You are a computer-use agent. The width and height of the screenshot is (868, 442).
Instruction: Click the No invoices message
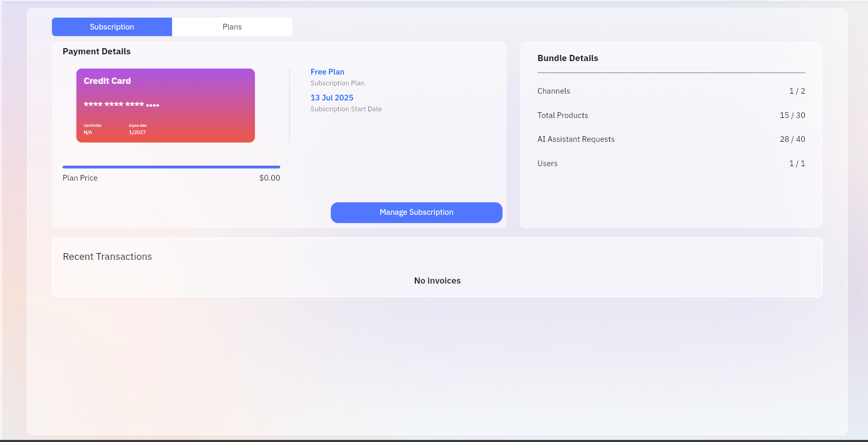(x=437, y=281)
